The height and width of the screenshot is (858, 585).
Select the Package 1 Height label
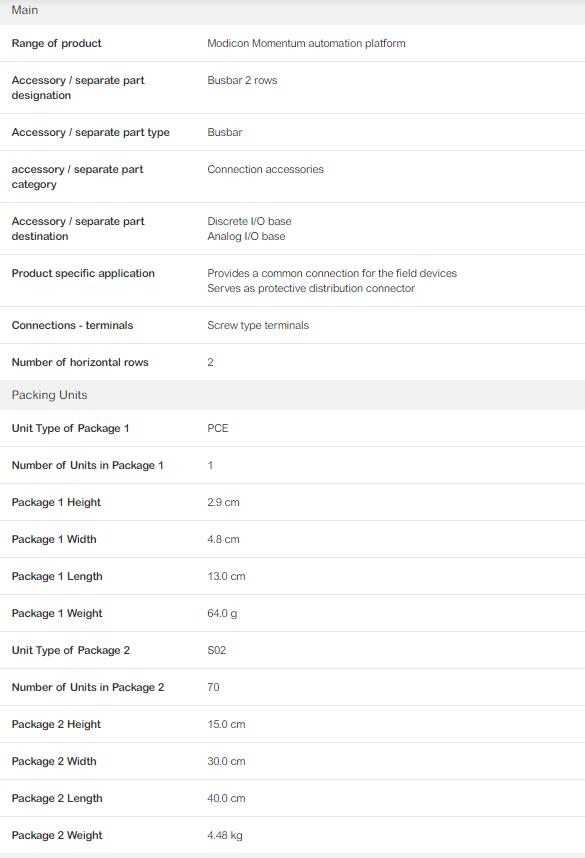click(x=56, y=502)
